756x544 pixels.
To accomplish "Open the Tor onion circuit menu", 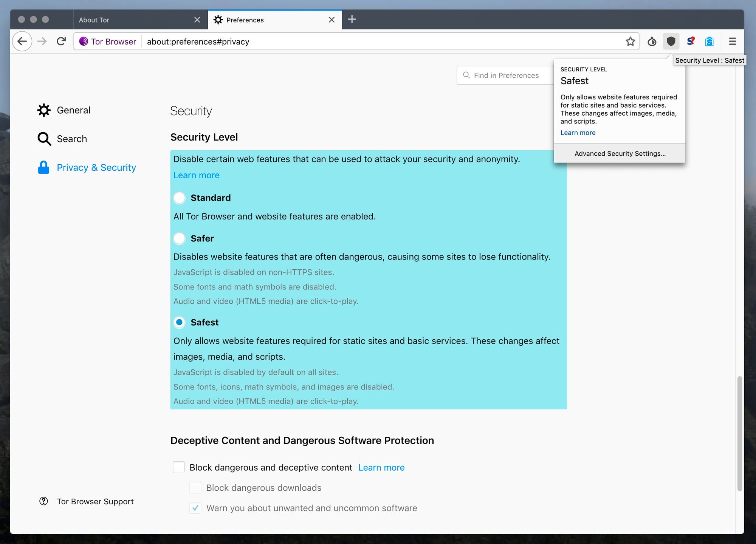I will [652, 42].
